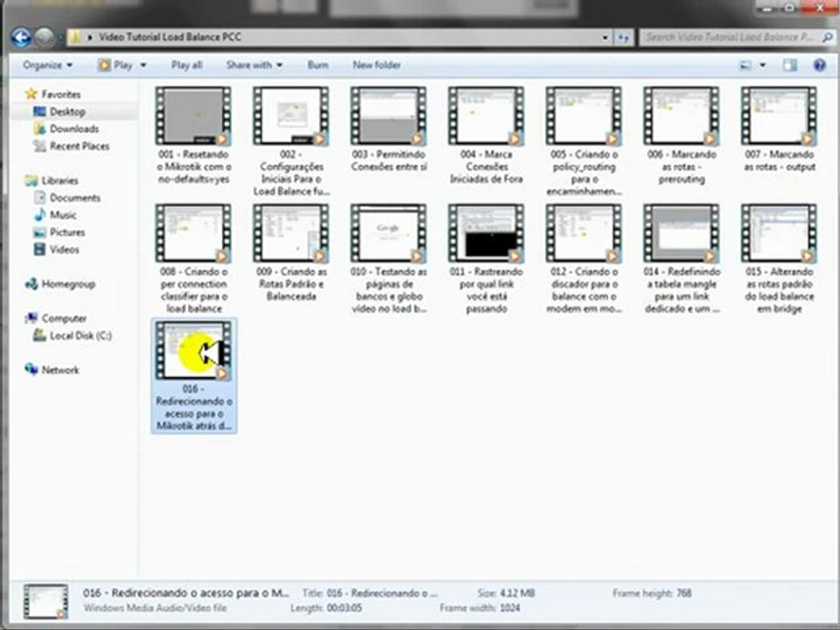Select video 002 - Configurações Iniciais
The height and width of the screenshot is (630, 840).
click(x=290, y=142)
